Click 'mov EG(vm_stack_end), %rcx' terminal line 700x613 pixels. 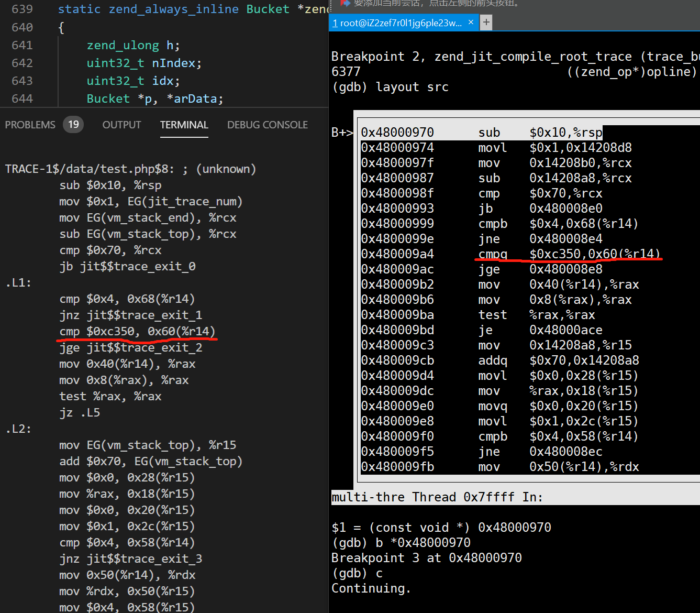coord(148,217)
